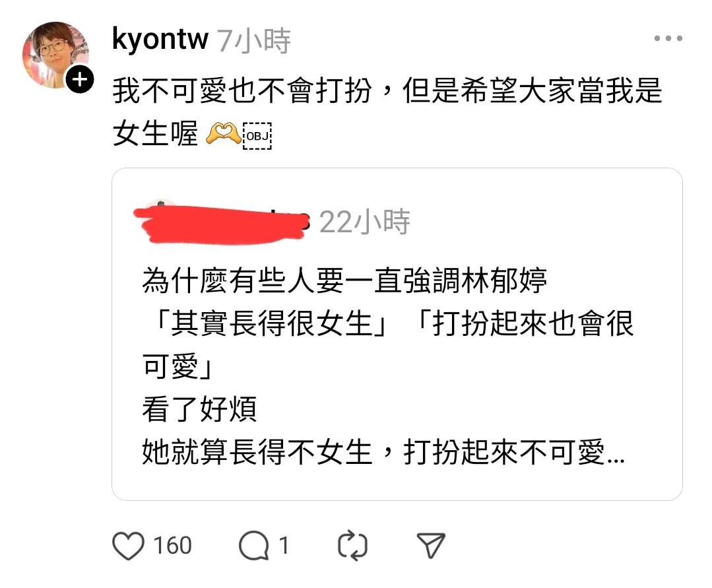This screenshot has width=712, height=588.
Task: Click the 7小時 post timestamp
Action: 253,40
